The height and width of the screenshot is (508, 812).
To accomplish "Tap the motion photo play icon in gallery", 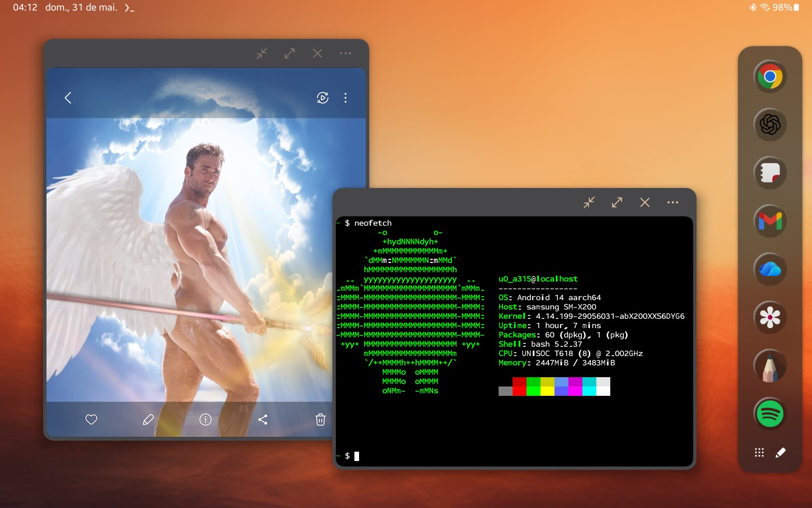I will point(323,98).
